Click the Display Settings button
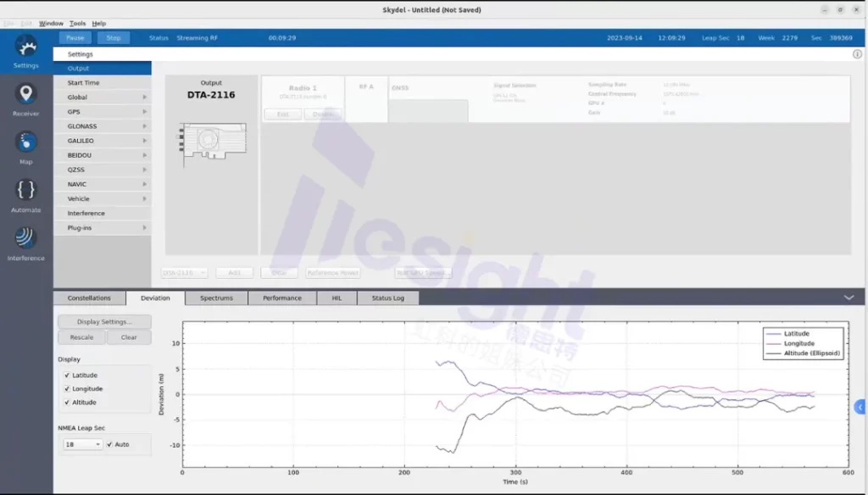The width and height of the screenshot is (868, 495). point(104,322)
